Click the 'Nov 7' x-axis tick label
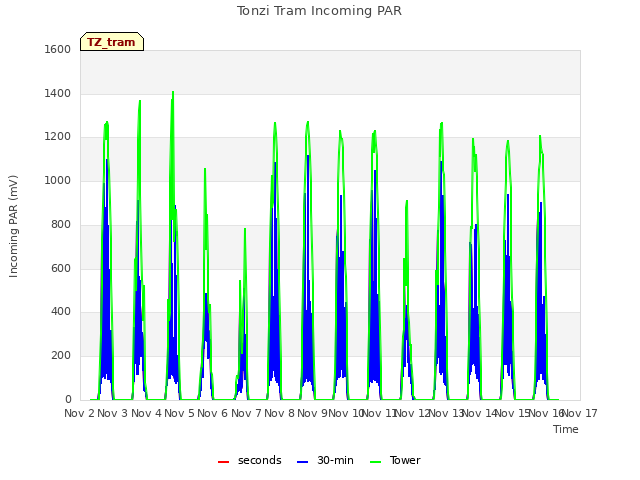This screenshot has width=640, height=480. pos(246,413)
